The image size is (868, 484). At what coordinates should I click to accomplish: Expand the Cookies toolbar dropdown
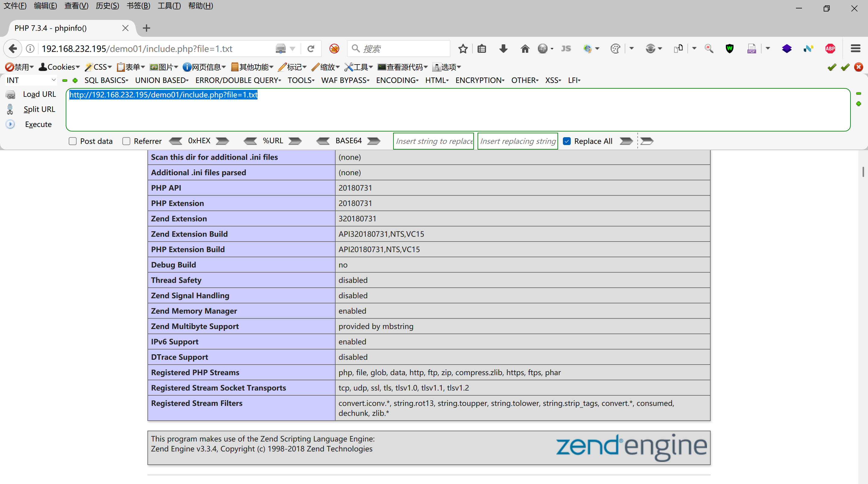point(59,67)
